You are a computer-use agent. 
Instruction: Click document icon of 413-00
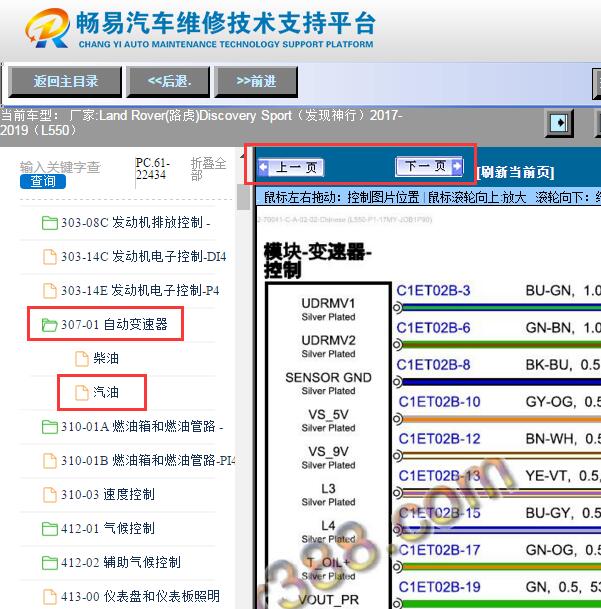coord(49,596)
